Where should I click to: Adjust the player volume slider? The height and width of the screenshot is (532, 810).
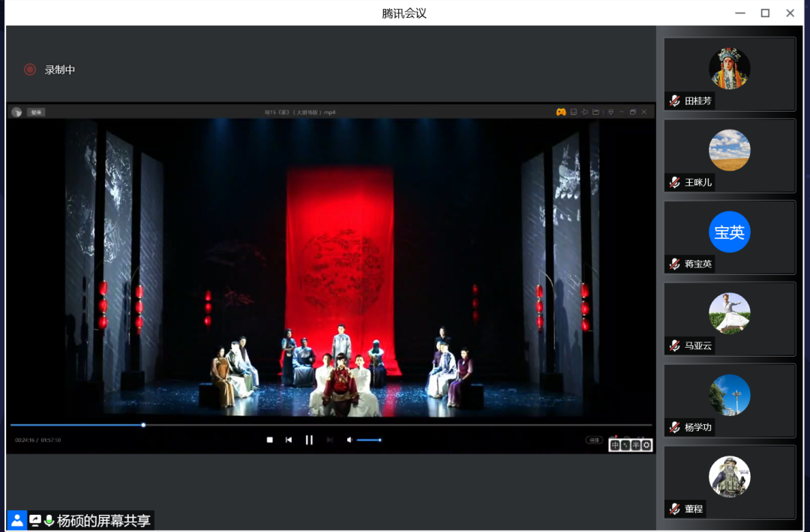[369, 440]
